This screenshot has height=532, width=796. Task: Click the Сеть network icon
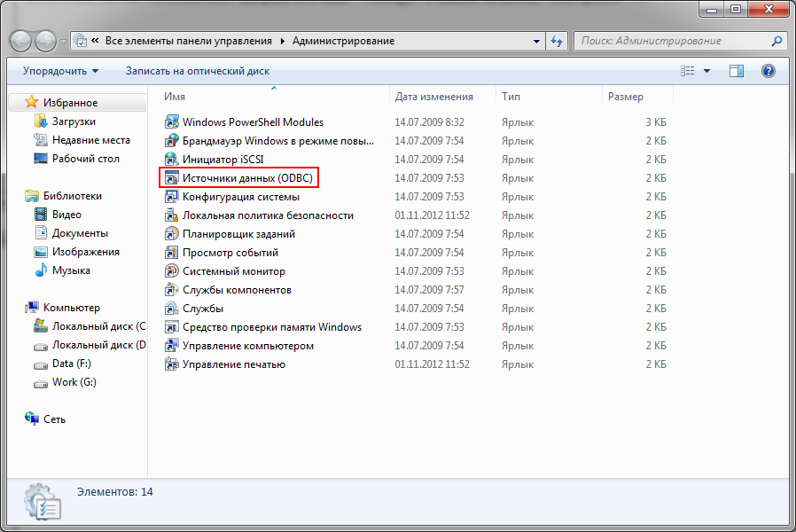(x=32, y=419)
